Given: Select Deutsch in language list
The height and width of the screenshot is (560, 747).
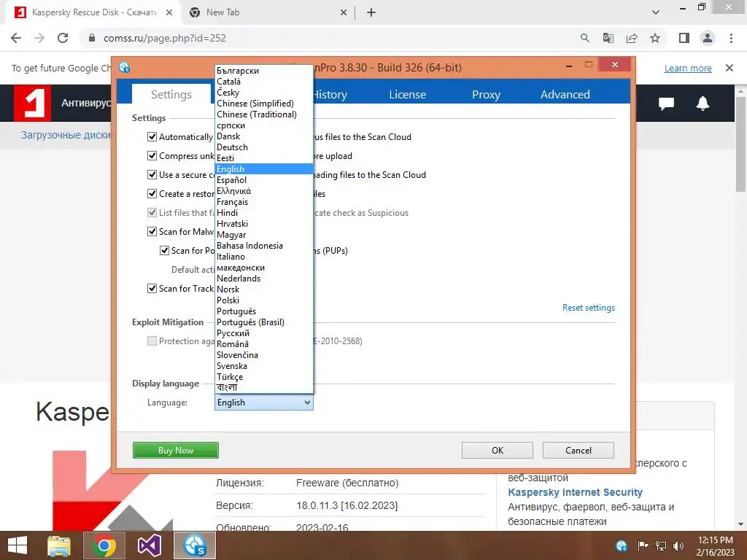Looking at the screenshot, I should 264,147.
